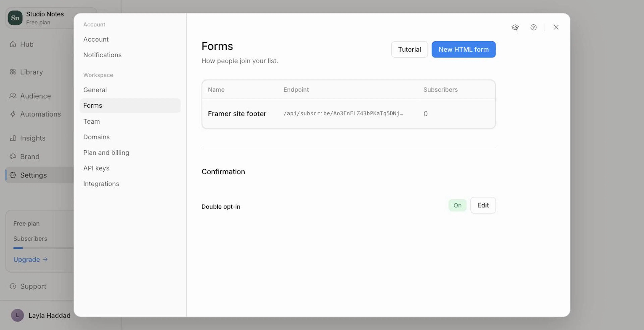Close the settings dialog

(x=556, y=27)
